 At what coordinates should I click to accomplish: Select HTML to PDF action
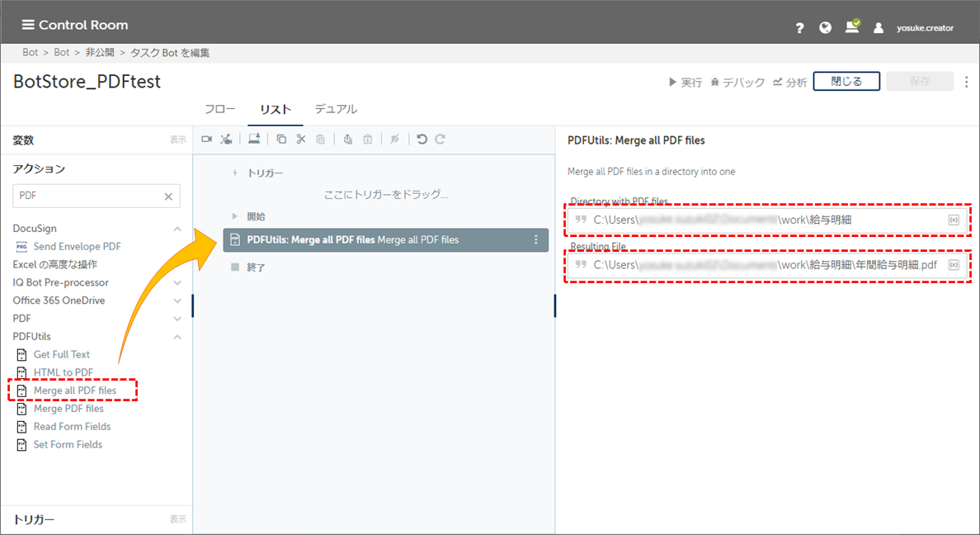pyautogui.click(x=64, y=373)
